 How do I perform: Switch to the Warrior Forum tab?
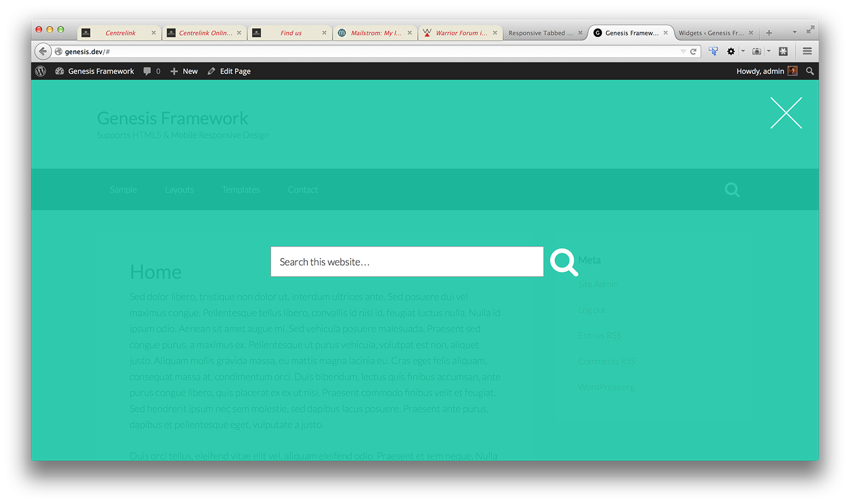coord(459,32)
